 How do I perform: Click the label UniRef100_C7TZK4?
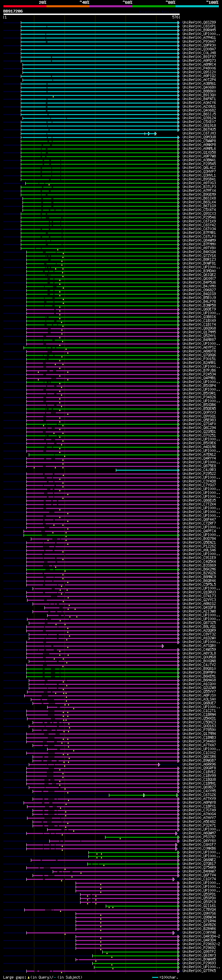pyautogui.click(x=199, y=504)
